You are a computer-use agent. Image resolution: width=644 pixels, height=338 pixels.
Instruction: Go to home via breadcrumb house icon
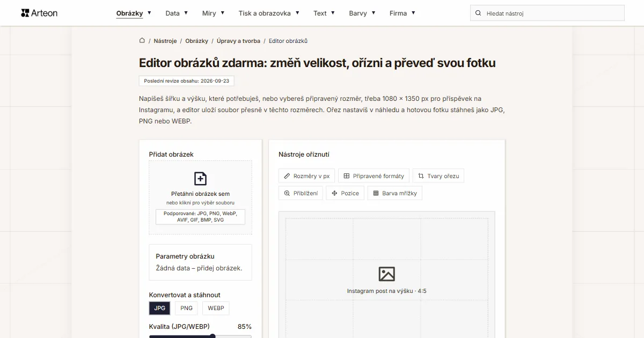pyautogui.click(x=142, y=40)
